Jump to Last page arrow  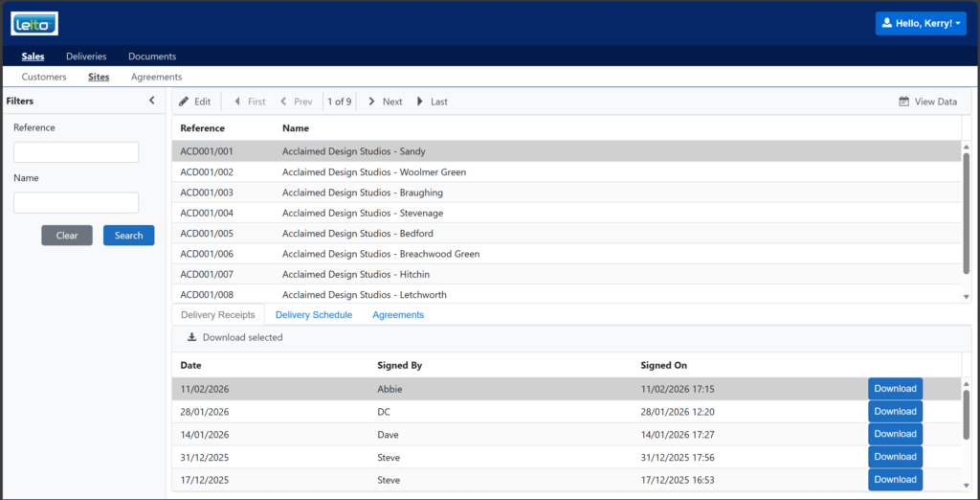(x=420, y=102)
